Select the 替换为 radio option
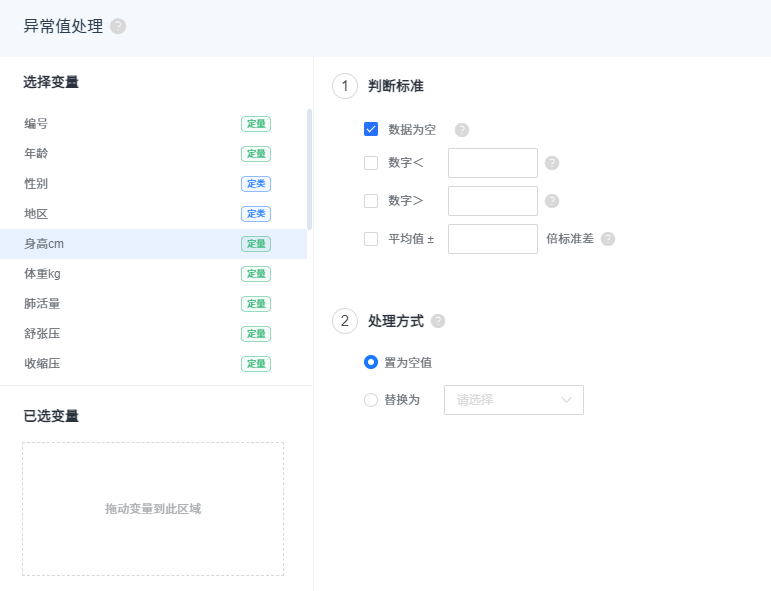The width and height of the screenshot is (771, 591). (371, 400)
